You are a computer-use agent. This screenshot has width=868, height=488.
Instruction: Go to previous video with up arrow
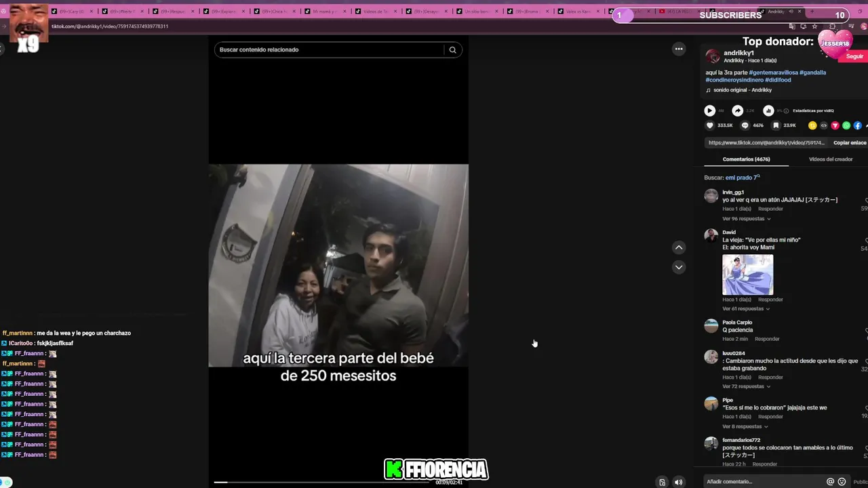pos(678,247)
